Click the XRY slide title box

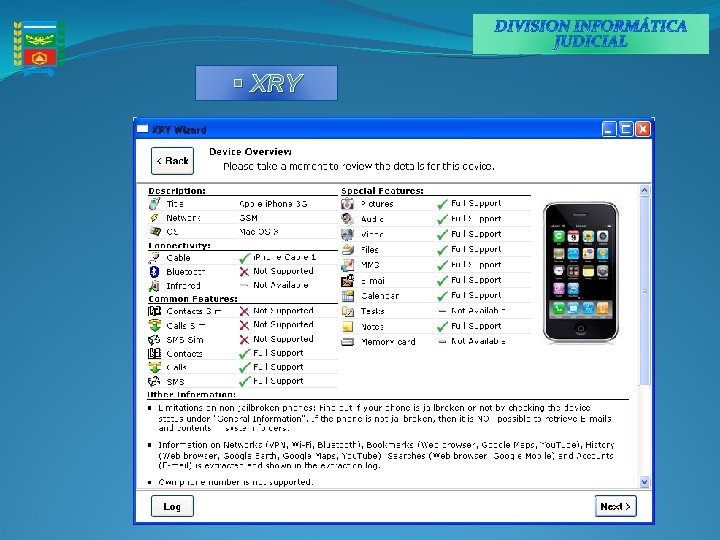(x=266, y=83)
